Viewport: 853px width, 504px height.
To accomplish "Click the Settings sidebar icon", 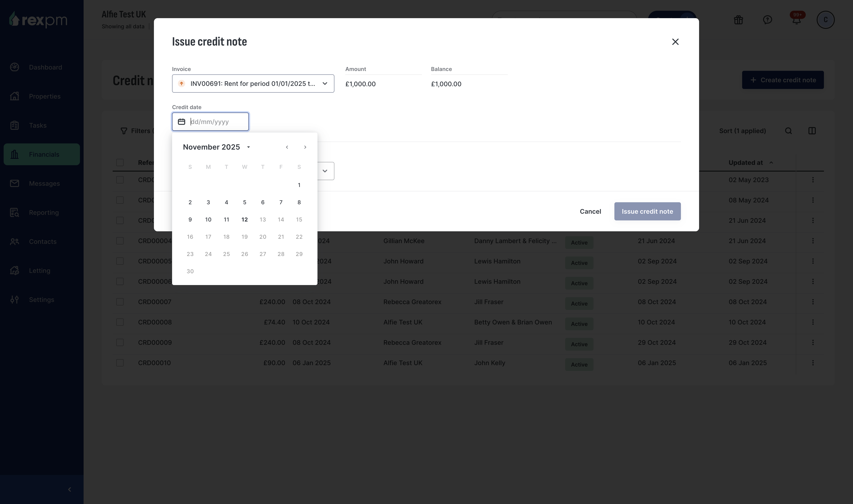I will point(14,300).
